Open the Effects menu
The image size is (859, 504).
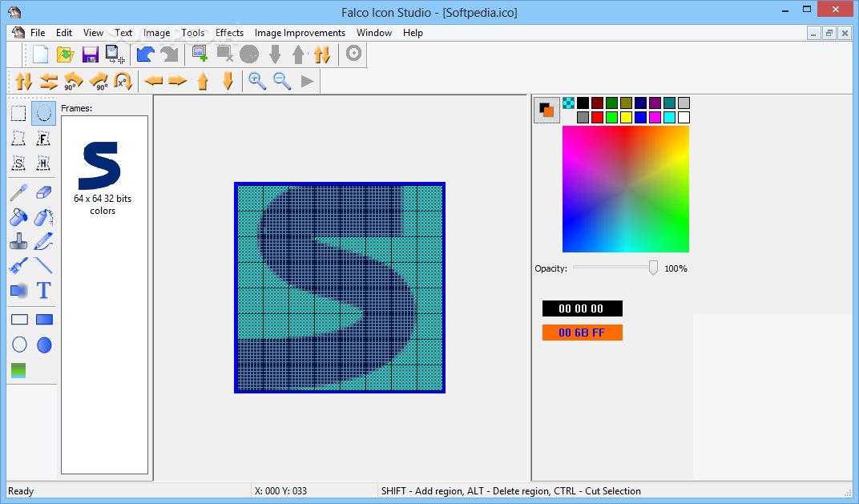click(230, 33)
